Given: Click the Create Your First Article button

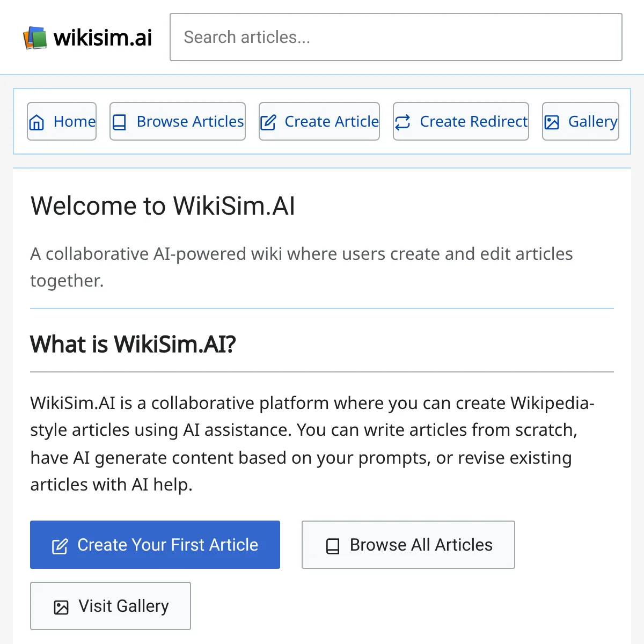Looking at the screenshot, I should pyautogui.click(x=155, y=545).
